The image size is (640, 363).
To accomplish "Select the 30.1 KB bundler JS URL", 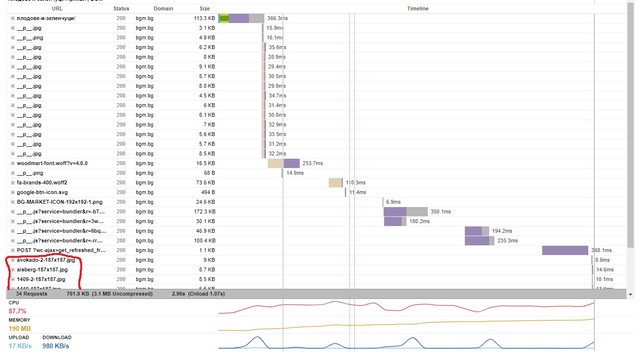I will [60, 221].
